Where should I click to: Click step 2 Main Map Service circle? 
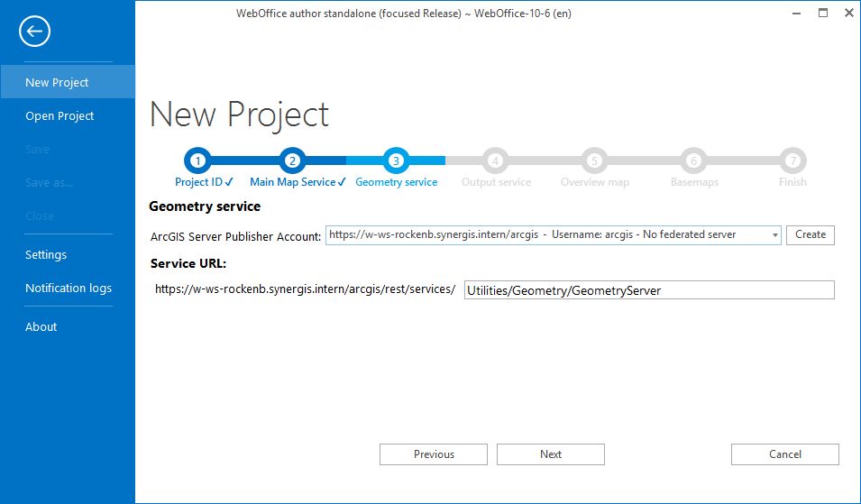point(292,160)
